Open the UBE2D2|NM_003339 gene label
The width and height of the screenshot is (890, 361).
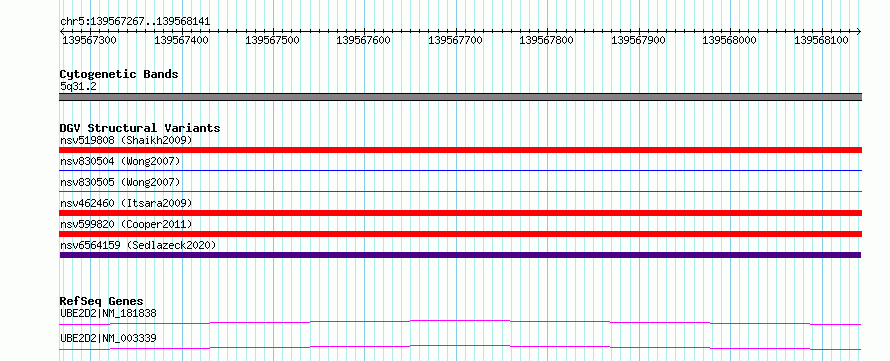[x=108, y=339]
